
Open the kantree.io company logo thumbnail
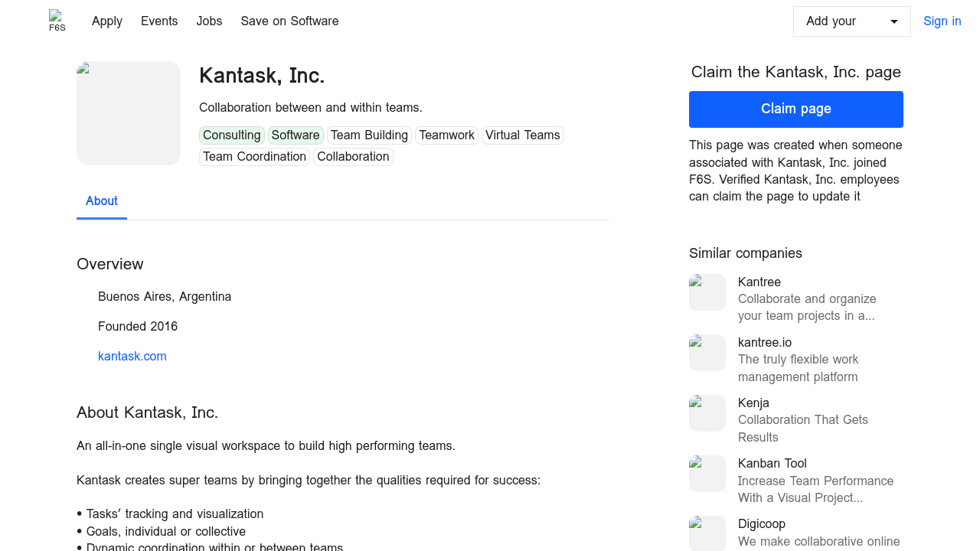pyautogui.click(x=707, y=353)
